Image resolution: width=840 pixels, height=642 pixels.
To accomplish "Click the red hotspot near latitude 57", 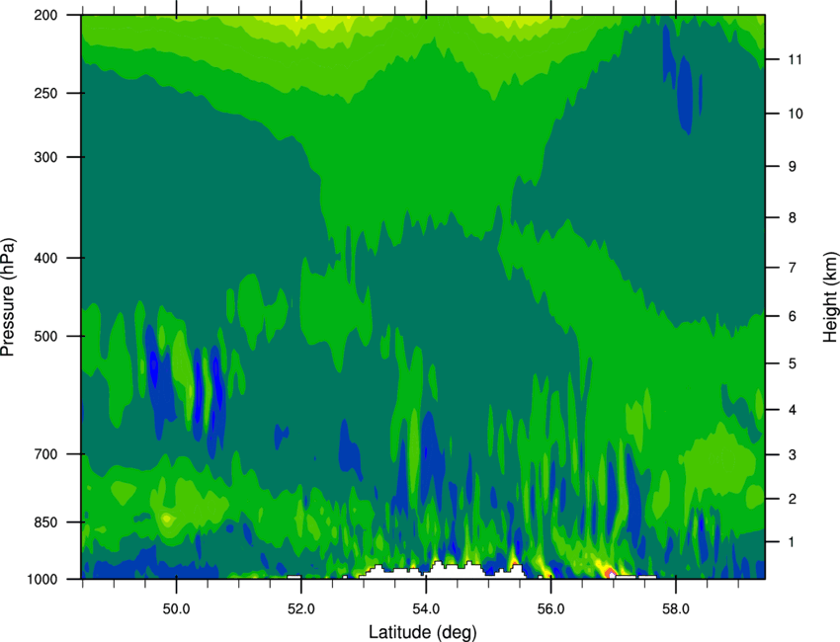I will 610,574.
